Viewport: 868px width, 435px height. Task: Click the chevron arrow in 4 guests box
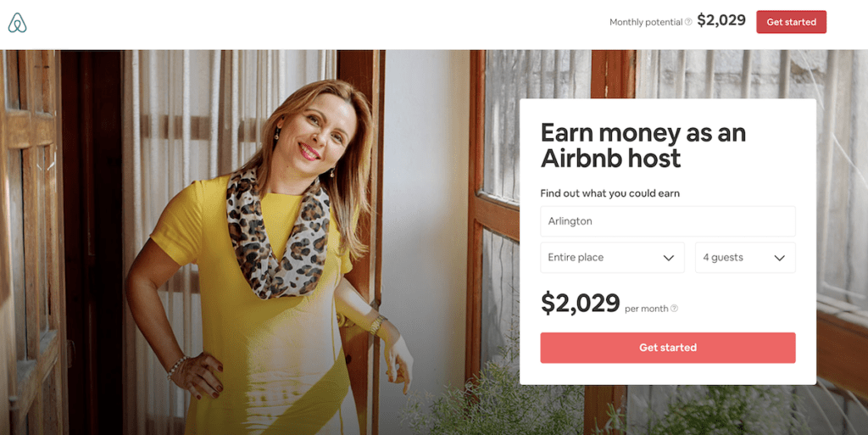pyautogui.click(x=780, y=258)
